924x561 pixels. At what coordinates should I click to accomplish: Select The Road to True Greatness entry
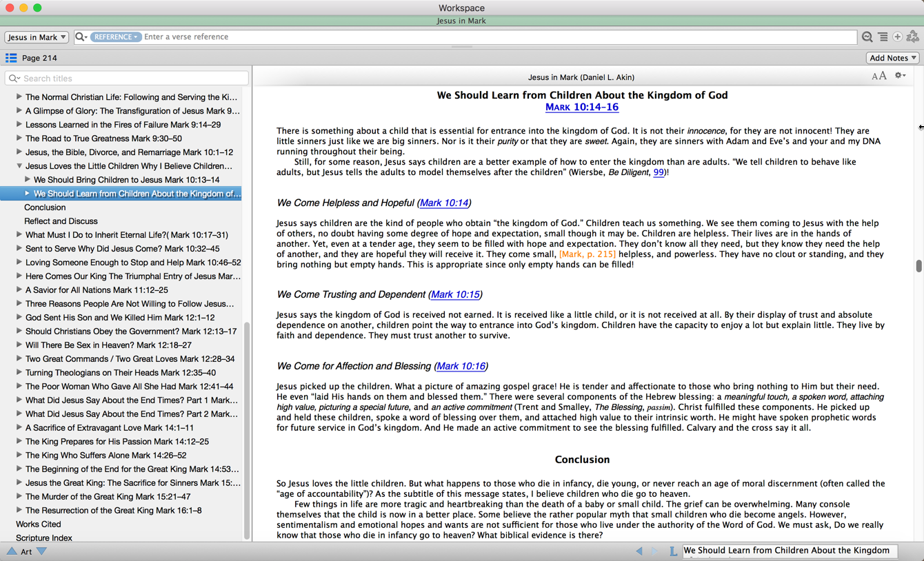tap(103, 139)
